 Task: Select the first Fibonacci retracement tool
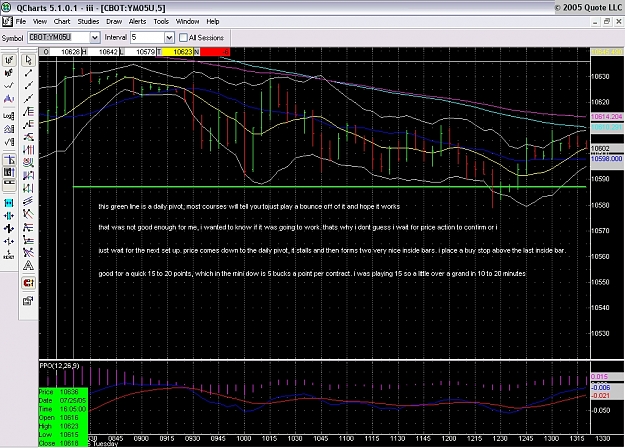pyautogui.click(x=28, y=111)
